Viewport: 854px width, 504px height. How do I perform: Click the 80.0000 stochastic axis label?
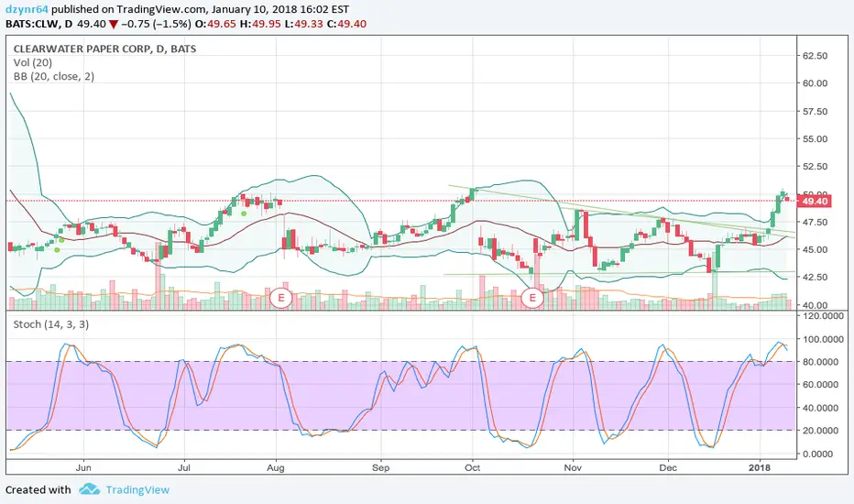click(x=820, y=362)
